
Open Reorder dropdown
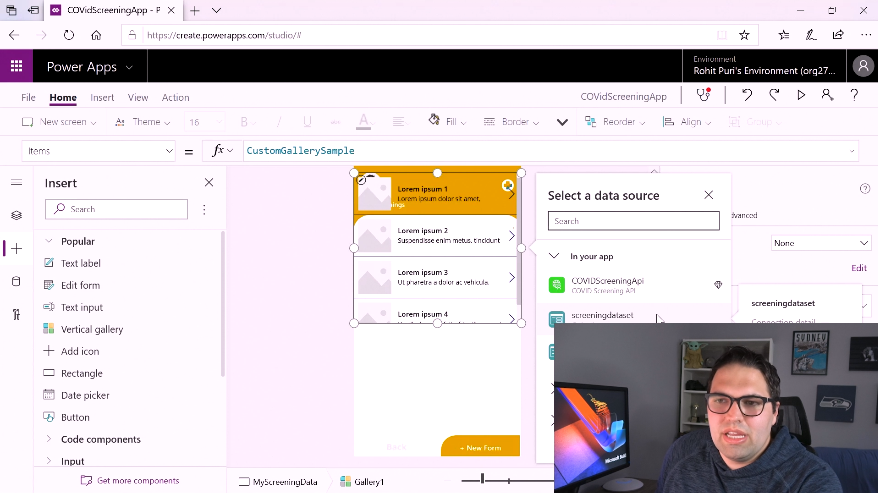[x=614, y=122]
